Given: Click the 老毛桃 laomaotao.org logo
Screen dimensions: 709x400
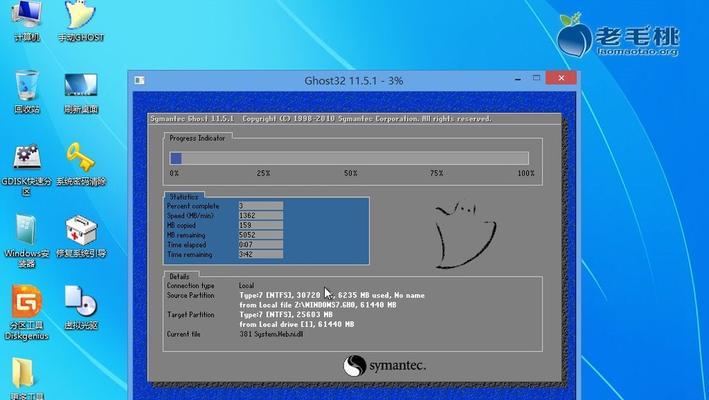Looking at the screenshot, I should 618,35.
